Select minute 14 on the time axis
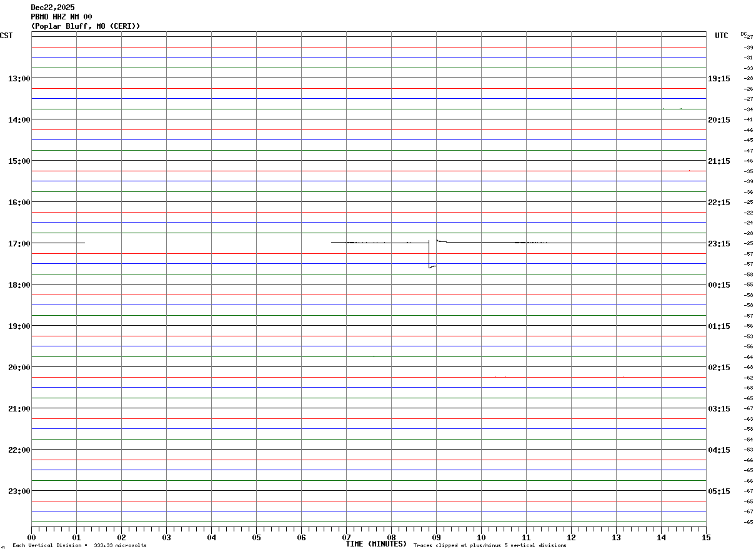This screenshot has height=554, width=756. click(662, 537)
